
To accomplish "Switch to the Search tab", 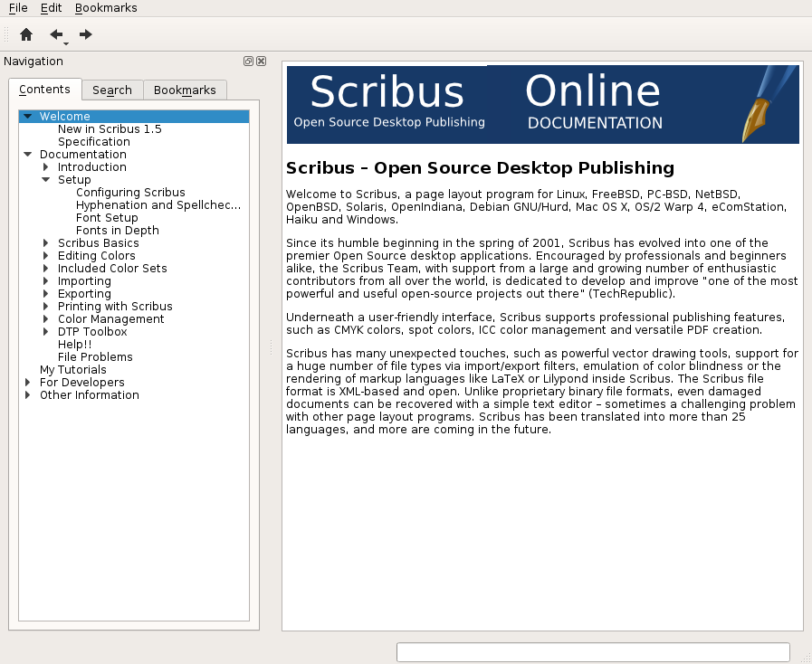I will (x=112, y=90).
